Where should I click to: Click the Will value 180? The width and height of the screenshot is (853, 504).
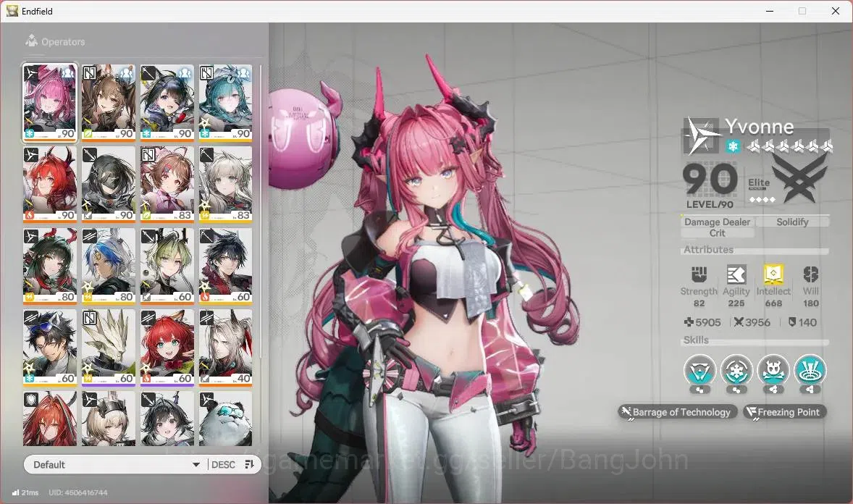coord(810,303)
